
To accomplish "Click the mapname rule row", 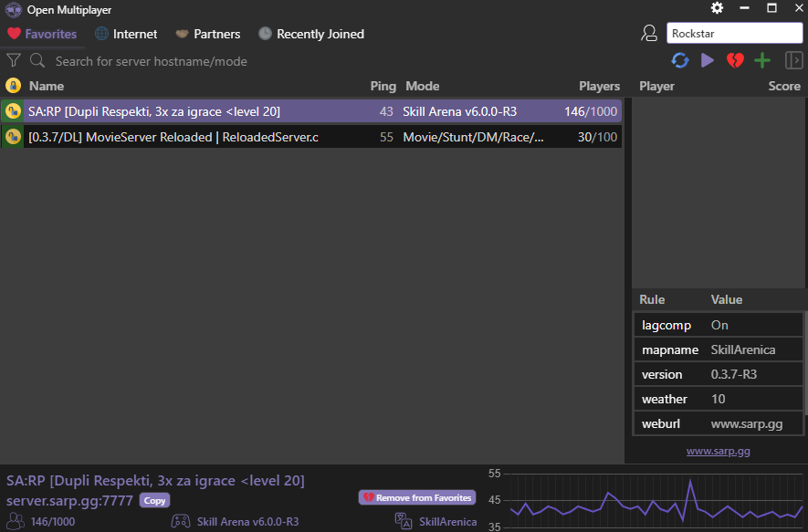I will pyautogui.click(x=719, y=349).
